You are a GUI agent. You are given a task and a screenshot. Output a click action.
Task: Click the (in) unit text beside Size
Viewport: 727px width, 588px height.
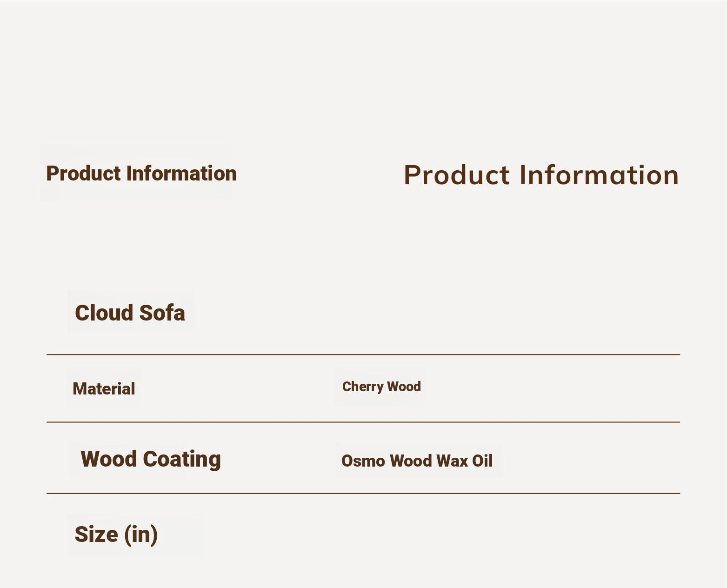click(141, 535)
